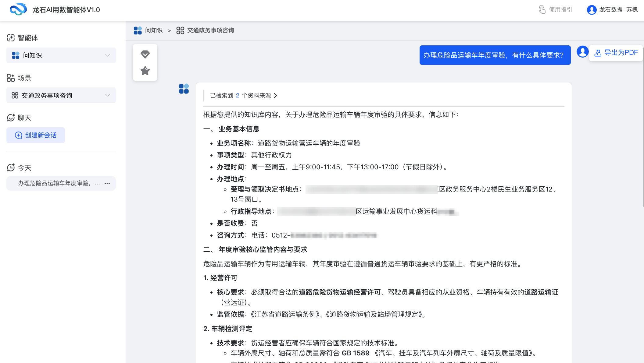The width and height of the screenshot is (644, 363).
Task: Click the 创建新会话 button
Action: point(36,135)
